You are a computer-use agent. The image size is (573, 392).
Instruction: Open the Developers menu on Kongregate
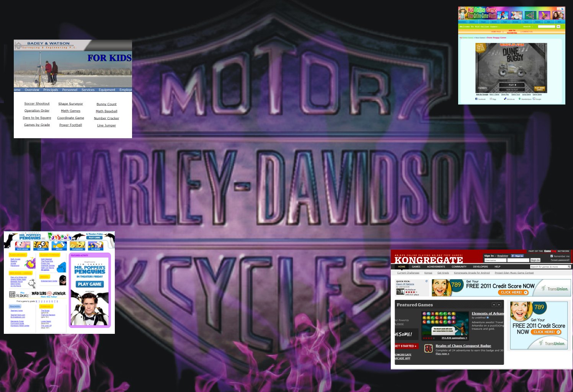coord(480,266)
